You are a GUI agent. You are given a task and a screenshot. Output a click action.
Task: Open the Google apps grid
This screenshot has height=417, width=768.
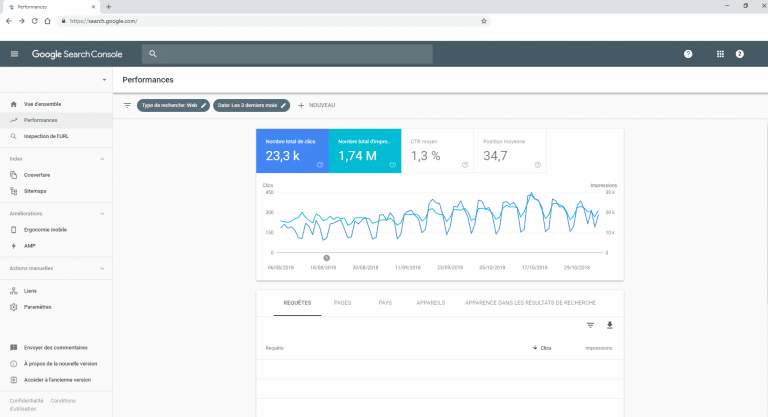(x=720, y=54)
